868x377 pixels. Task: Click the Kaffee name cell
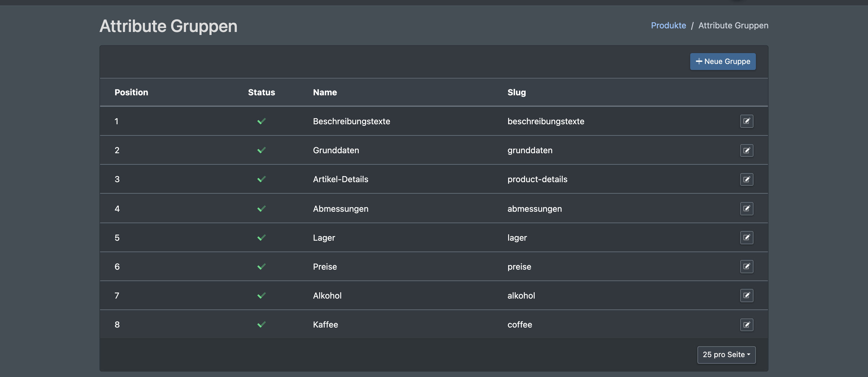(x=325, y=325)
